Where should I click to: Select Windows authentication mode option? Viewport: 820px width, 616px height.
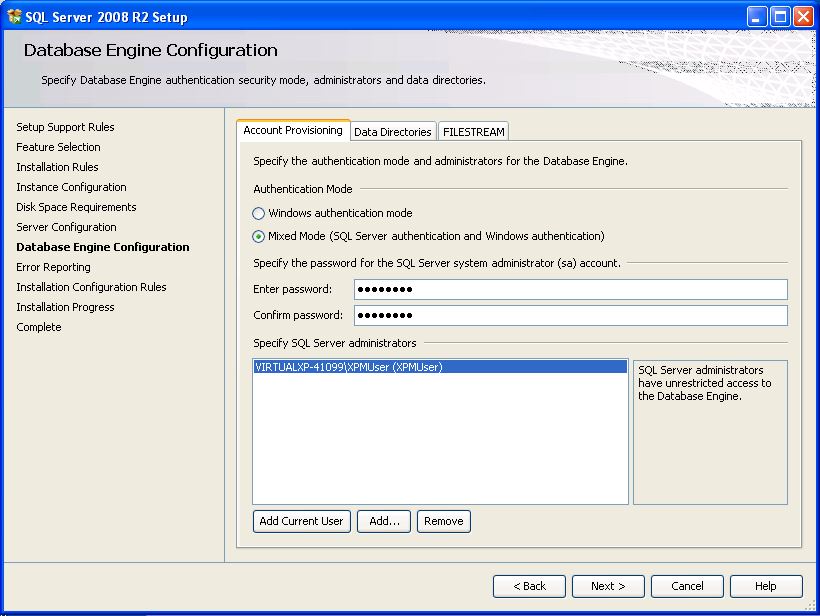(259, 214)
